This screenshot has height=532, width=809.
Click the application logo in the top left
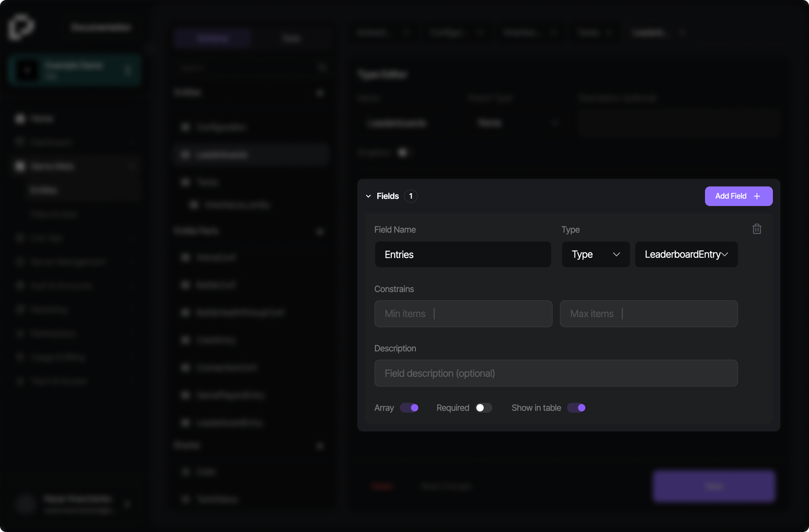coord(22,27)
